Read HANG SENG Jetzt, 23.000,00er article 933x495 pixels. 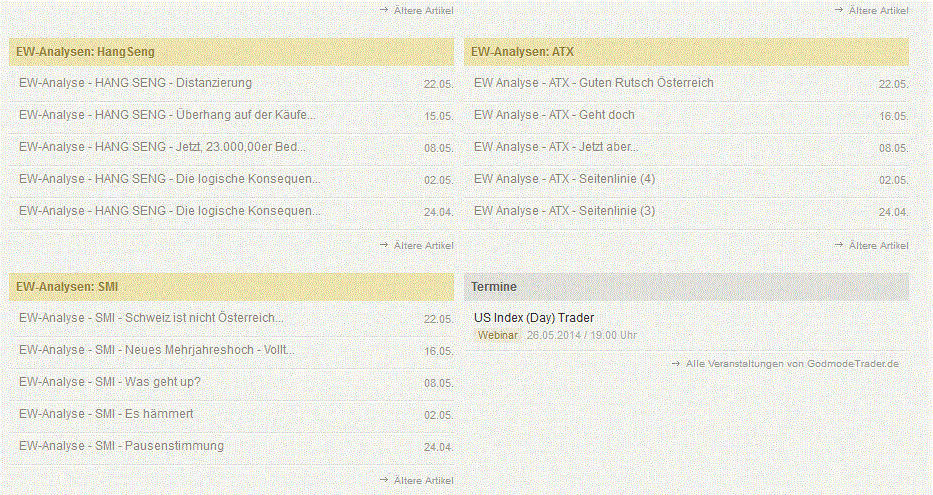pyautogui.click(x=162, y=147)
